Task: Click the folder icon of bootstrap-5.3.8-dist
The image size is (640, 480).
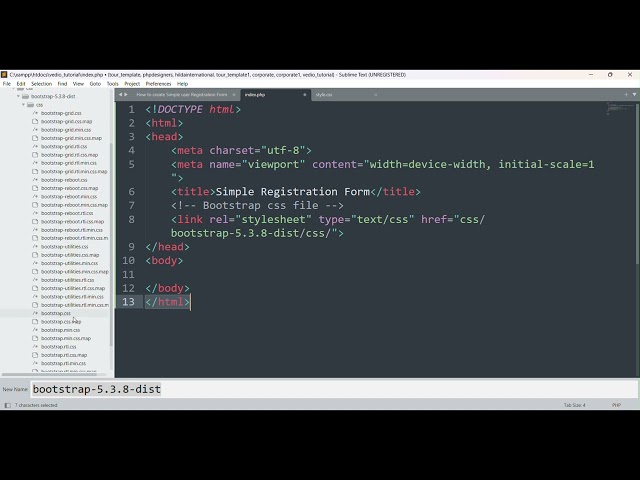Action: coord(25,96)
